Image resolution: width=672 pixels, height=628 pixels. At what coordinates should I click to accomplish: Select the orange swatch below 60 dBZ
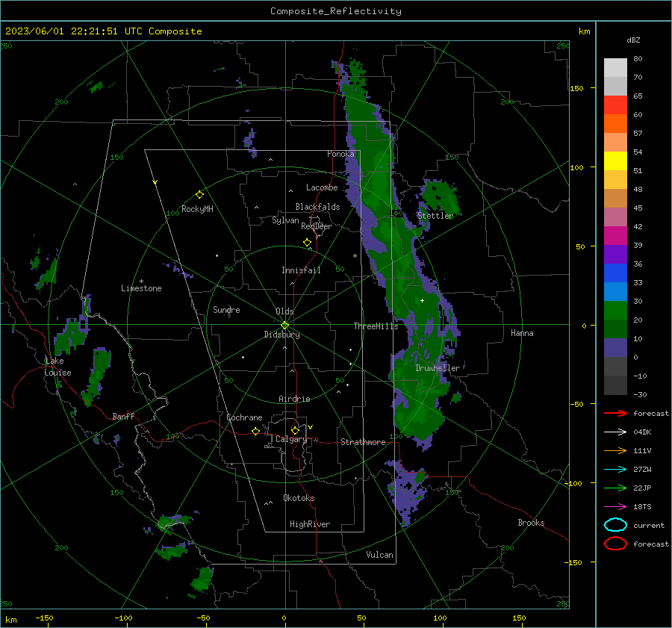tap(615, 124)
